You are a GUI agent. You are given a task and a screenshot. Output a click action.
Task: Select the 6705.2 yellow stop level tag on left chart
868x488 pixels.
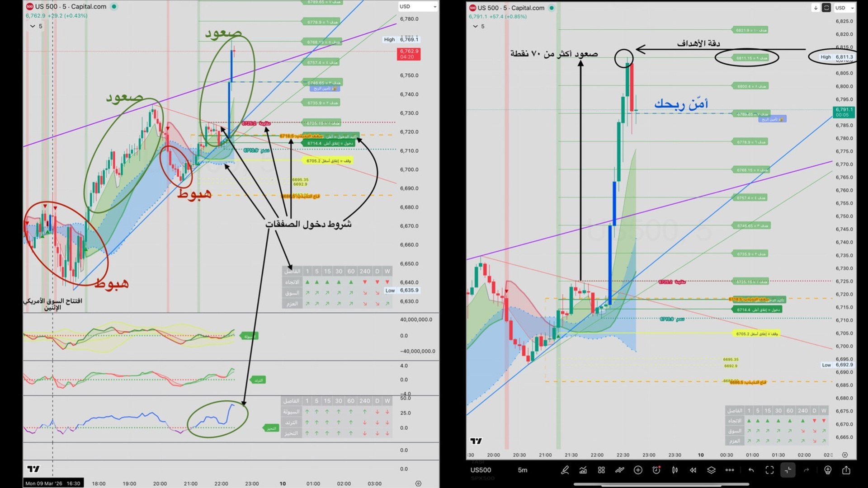point(328,160)
